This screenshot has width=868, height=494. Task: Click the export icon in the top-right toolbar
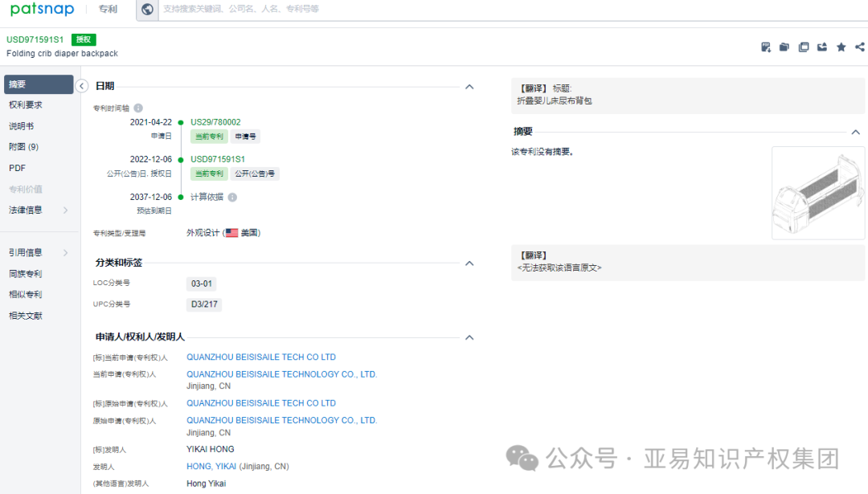pyautogui.click(x=822, y=47)
